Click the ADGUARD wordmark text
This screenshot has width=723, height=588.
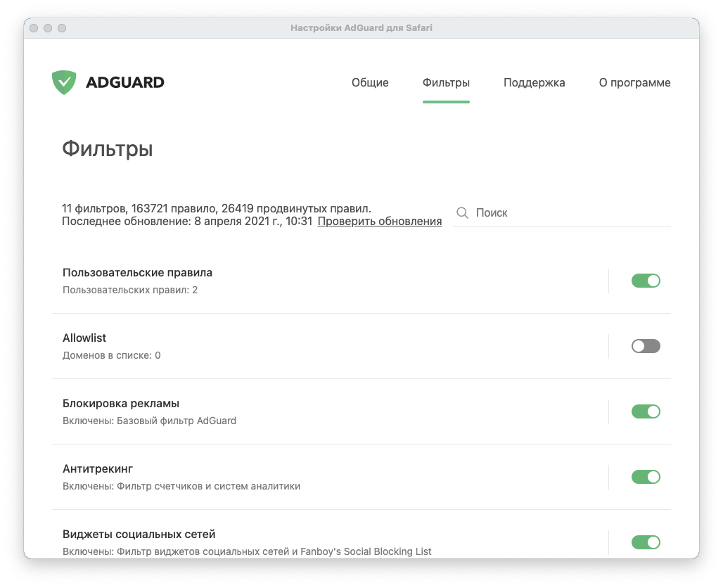pos(125,82)
